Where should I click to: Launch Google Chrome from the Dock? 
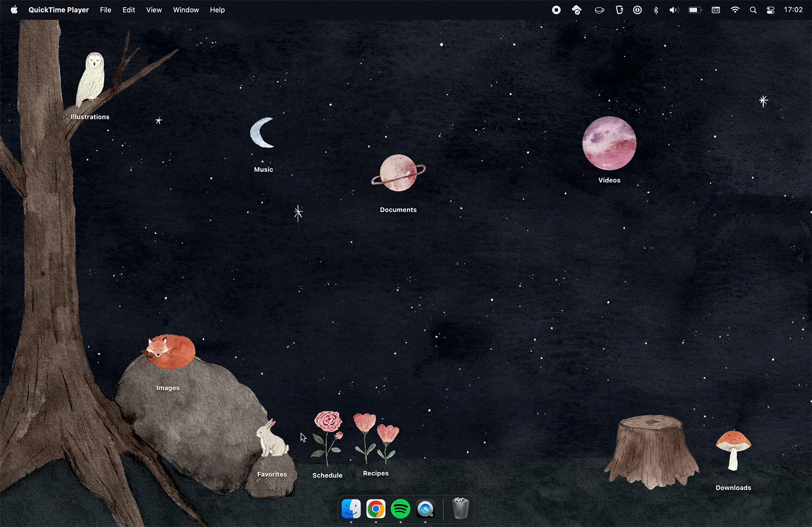point(376,509)
